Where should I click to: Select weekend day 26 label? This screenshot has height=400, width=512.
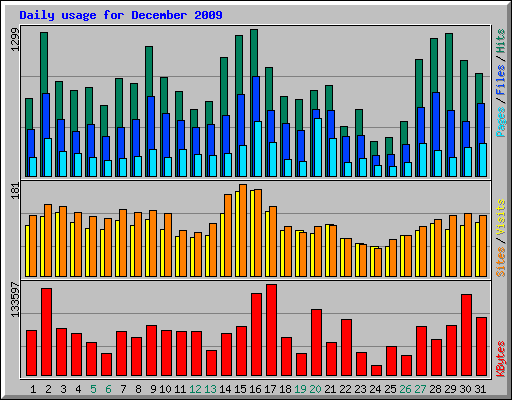(405, 389)
